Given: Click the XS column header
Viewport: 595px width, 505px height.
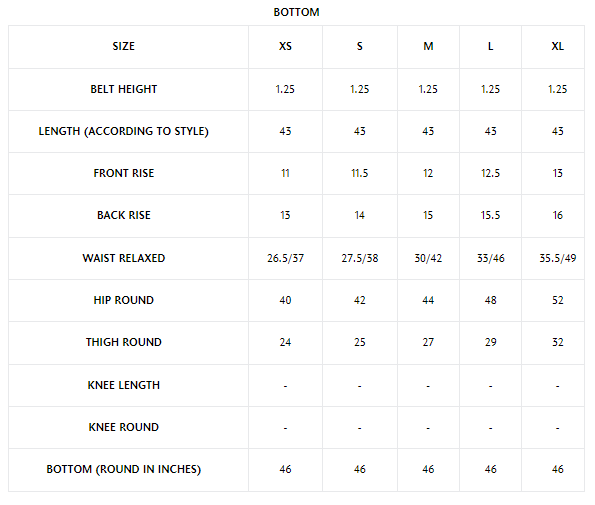Looking at the screenshot, I should 285,46.
